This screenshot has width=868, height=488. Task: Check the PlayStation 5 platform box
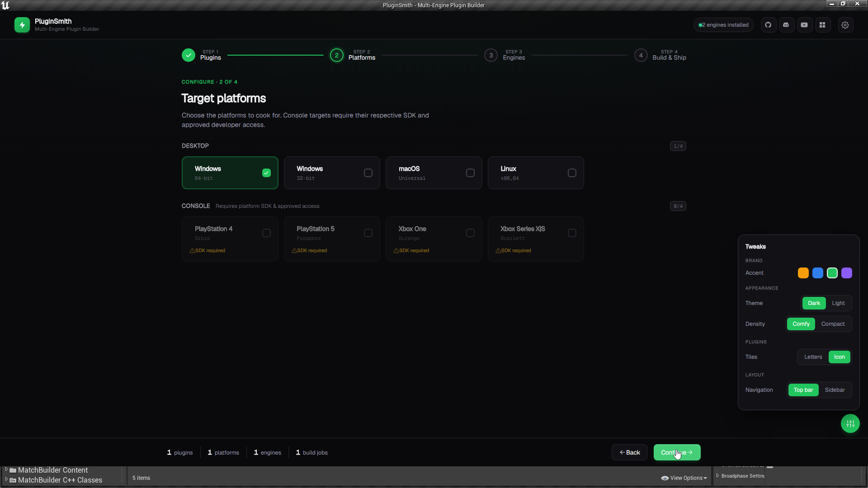[x=368, y=233]
